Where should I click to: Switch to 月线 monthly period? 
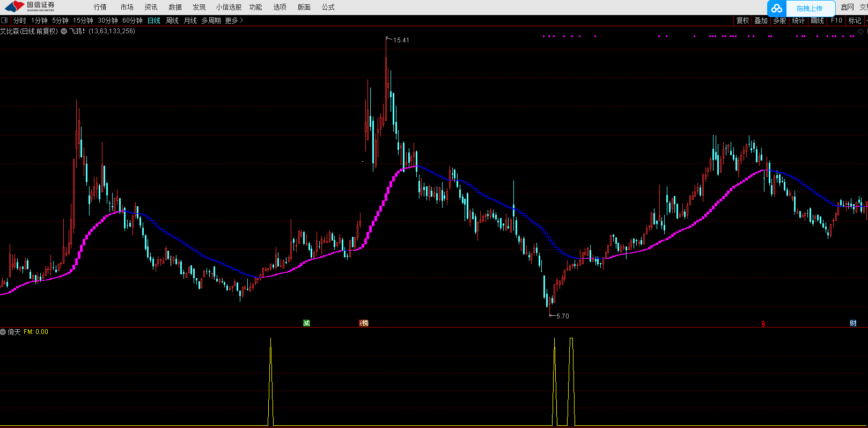[x=190, y=20]
